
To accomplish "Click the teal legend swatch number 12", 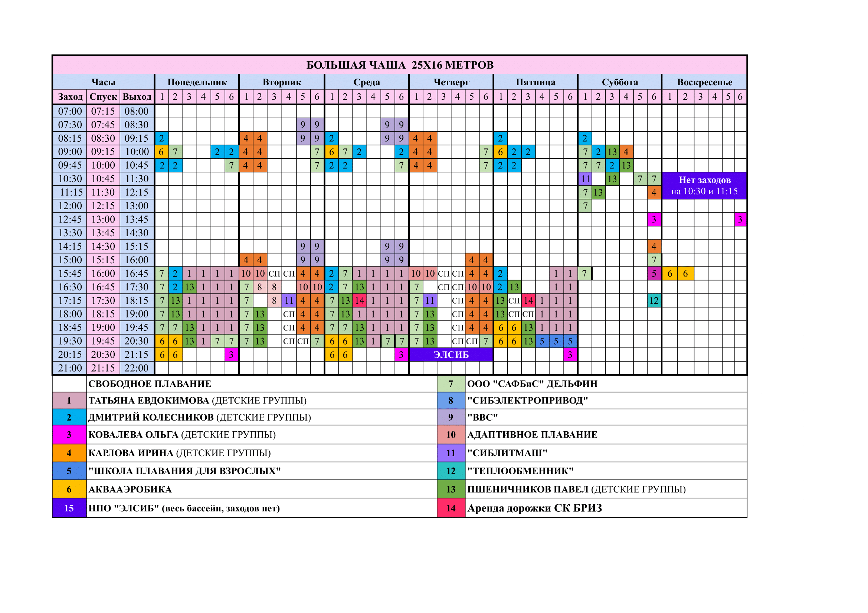I will [451, 471].
